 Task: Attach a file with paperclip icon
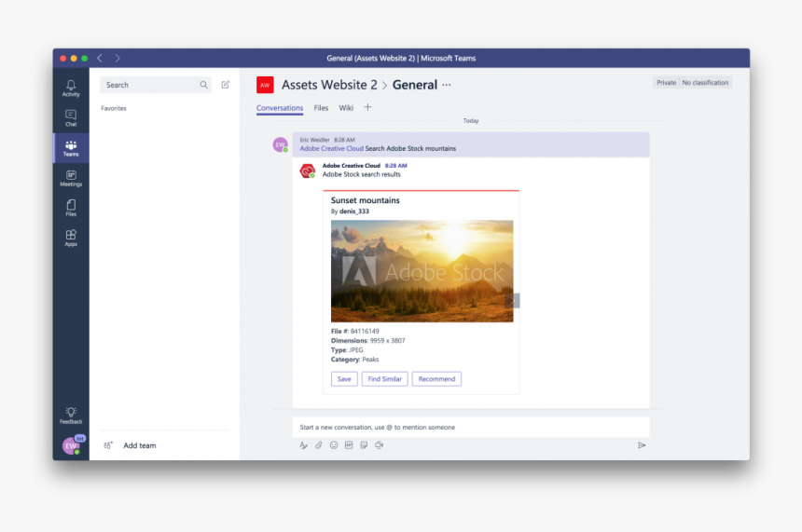click(x=319, y=445)
